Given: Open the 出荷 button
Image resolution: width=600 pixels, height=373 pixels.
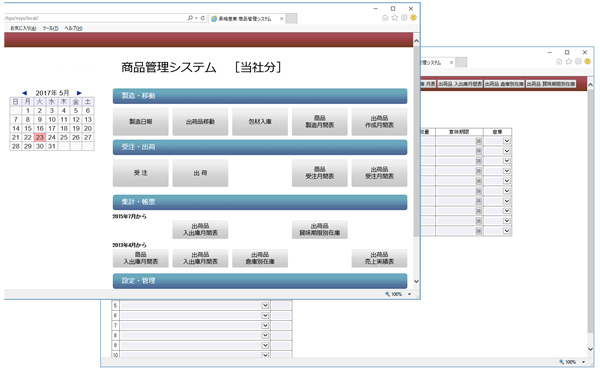Looking at the screenshot, I should (200, 173).
